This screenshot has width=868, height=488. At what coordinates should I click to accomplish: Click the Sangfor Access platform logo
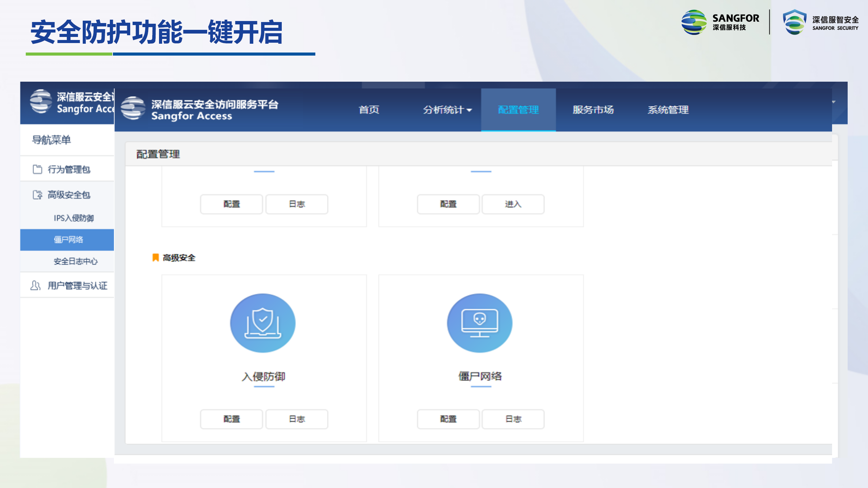point(133,108)
